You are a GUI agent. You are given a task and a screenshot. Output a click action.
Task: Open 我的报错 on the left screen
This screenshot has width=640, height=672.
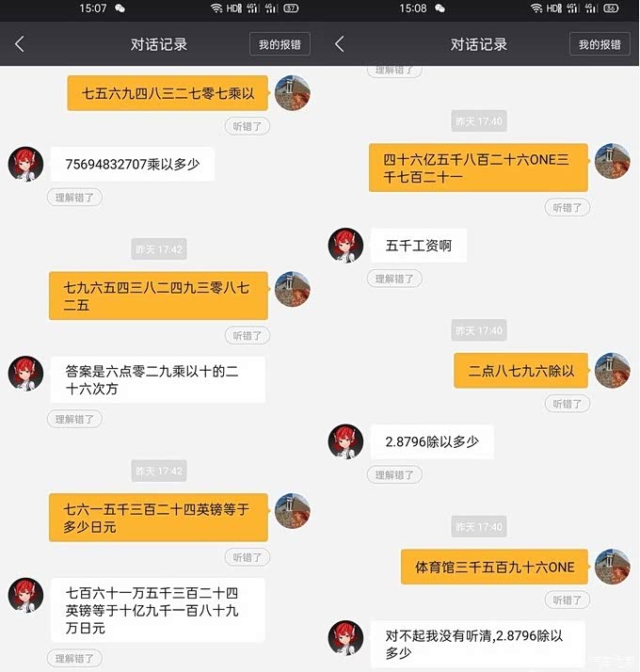pos(280,44)
